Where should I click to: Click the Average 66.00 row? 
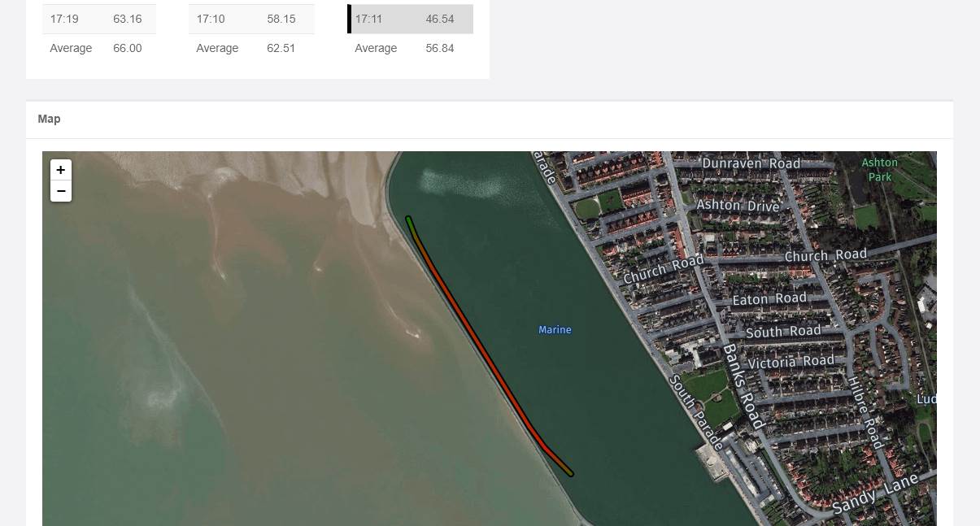point(98,48)
